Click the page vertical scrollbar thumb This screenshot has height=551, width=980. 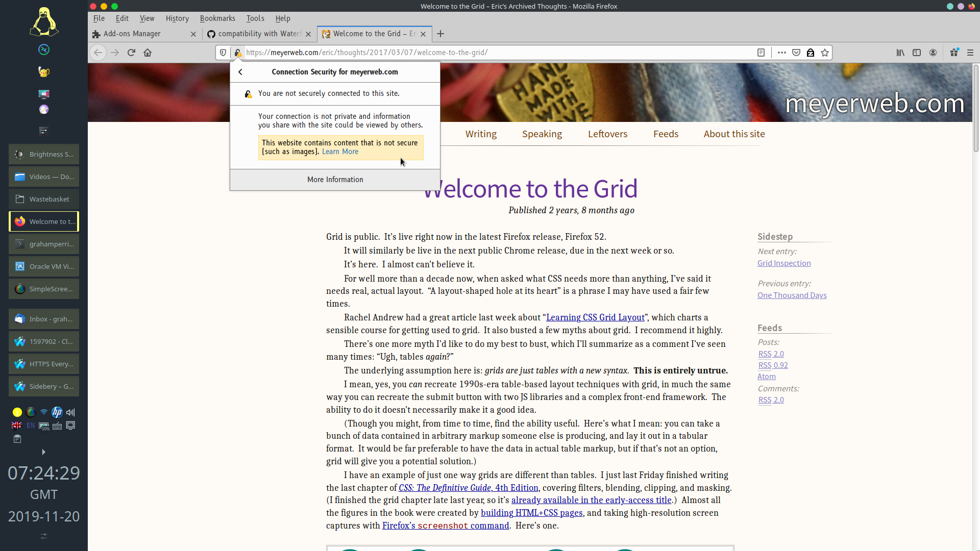(976, 109)
